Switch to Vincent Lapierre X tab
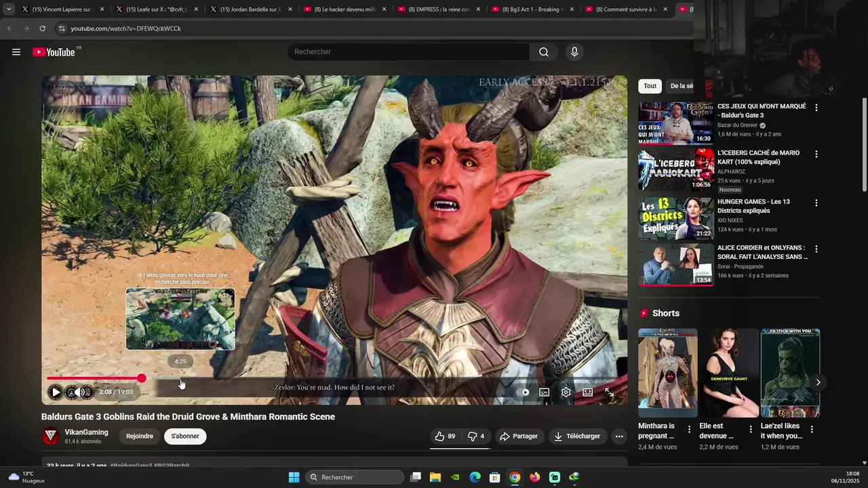Viewport: 868px width, 488px height. click(62, 9)
